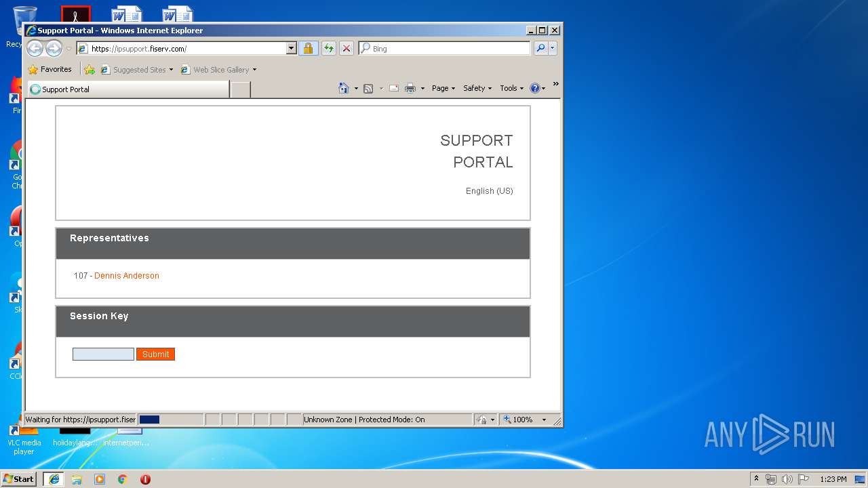Viewport: 868px width, 488px height.
Task: Open the Tools menu
Action: pos(512,88)
